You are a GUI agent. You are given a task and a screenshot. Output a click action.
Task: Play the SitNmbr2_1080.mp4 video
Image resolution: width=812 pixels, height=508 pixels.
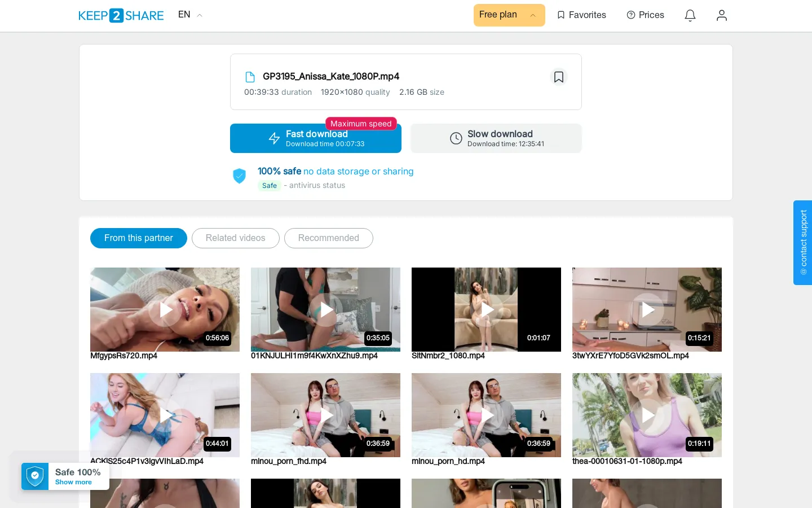coord(487,309)
